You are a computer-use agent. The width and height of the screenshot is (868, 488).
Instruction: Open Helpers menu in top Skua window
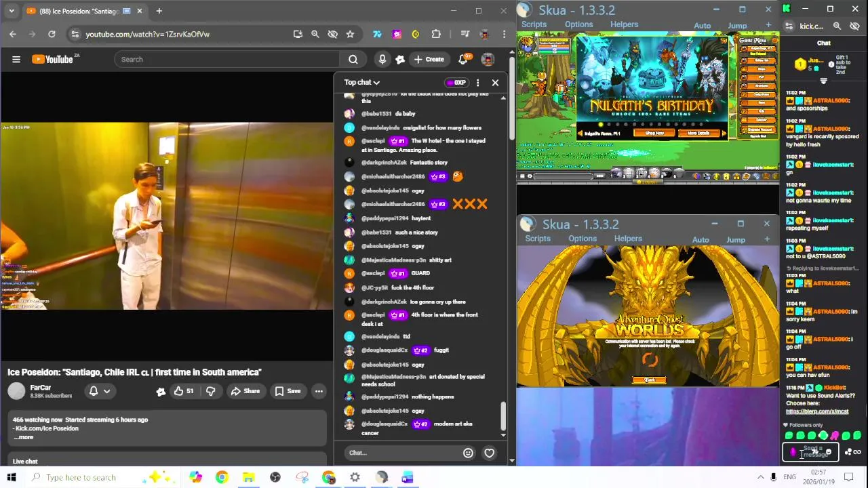click(x=624, y=25)
